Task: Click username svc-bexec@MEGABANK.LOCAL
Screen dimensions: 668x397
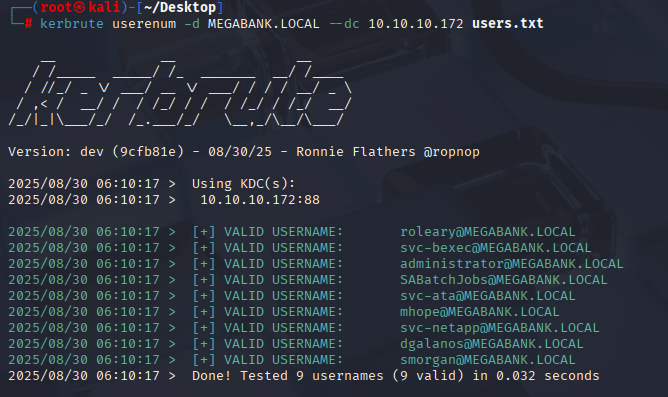Action: (495, 248)
